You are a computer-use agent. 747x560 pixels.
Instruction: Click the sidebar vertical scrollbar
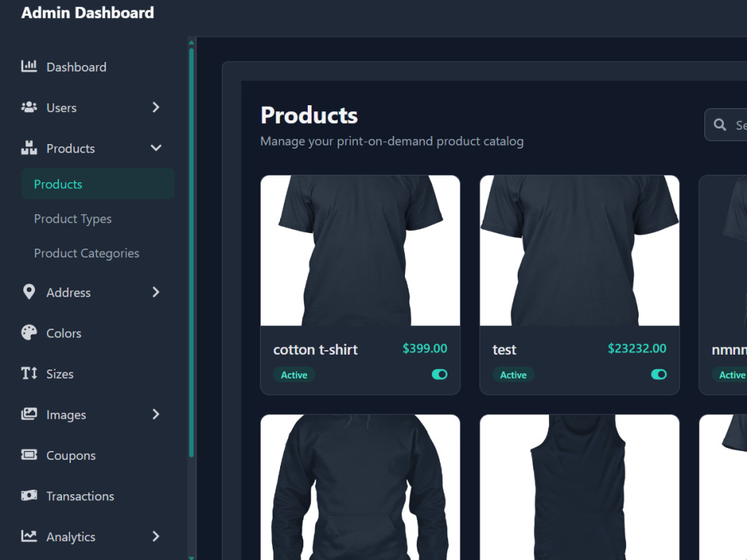(191, 252)
